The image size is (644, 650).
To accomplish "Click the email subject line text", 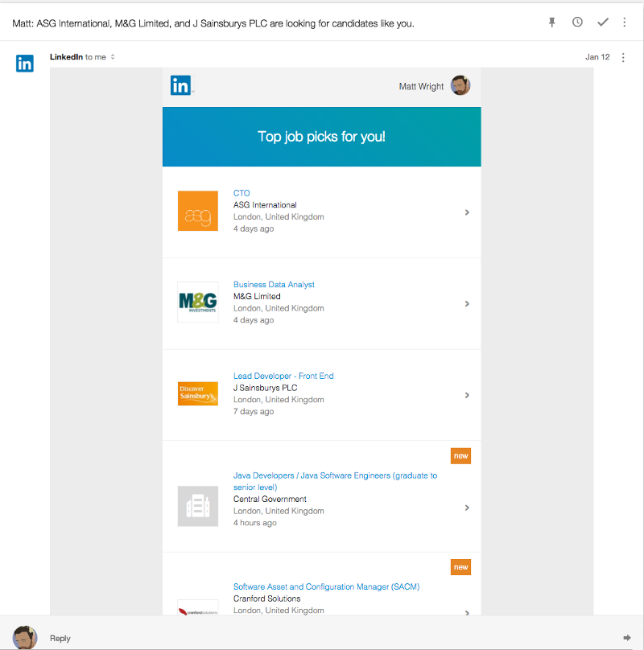I will click(x=213, y=23).
